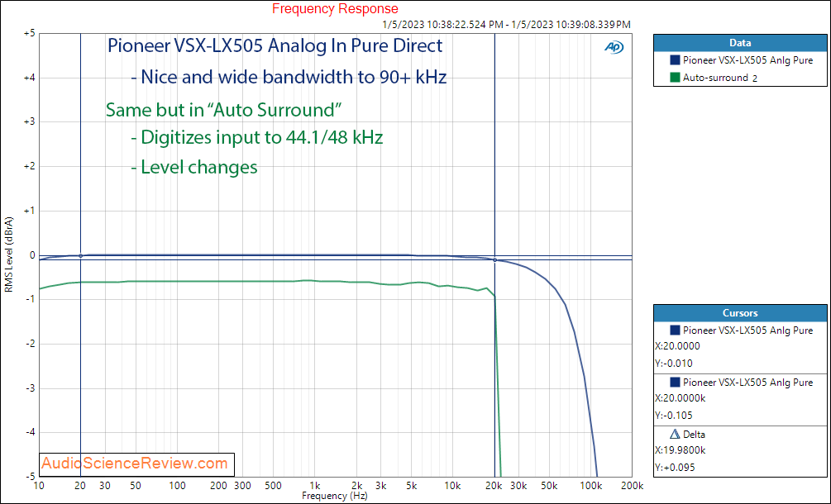Select the Y:-0.010 cursor value

[x=674, y=364]
